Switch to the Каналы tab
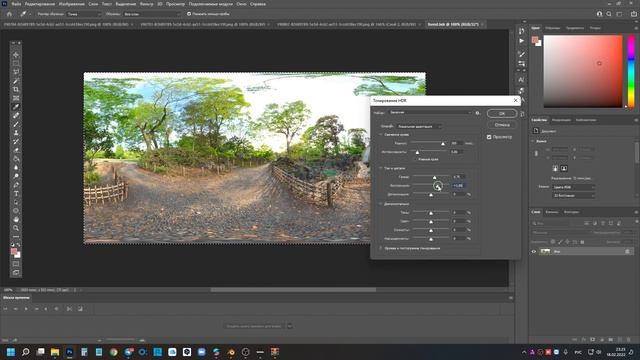The width and height of the screenshot is (640, 360). coord(552,212)
